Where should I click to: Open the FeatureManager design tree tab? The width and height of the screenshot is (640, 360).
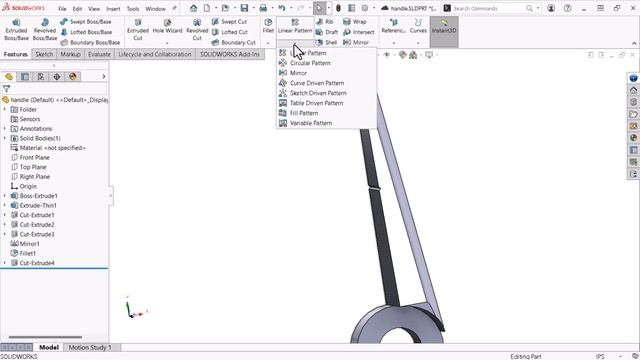tap(9, 77)
